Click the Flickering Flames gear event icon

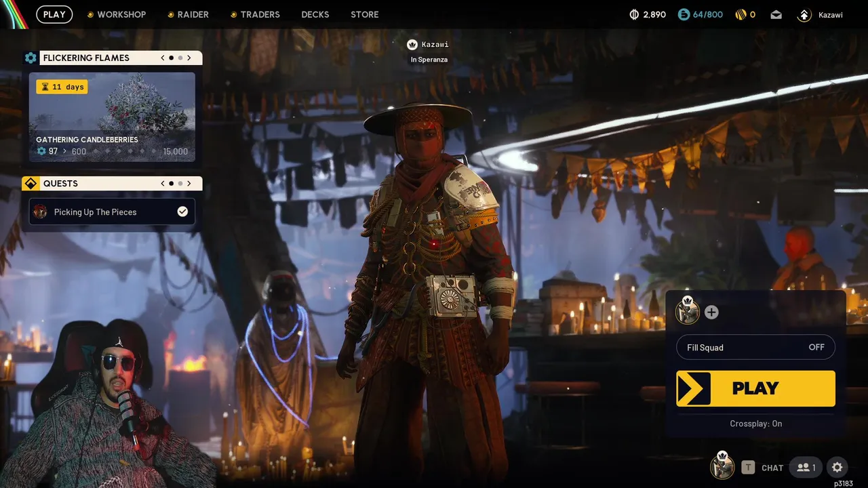click(31, 58)
